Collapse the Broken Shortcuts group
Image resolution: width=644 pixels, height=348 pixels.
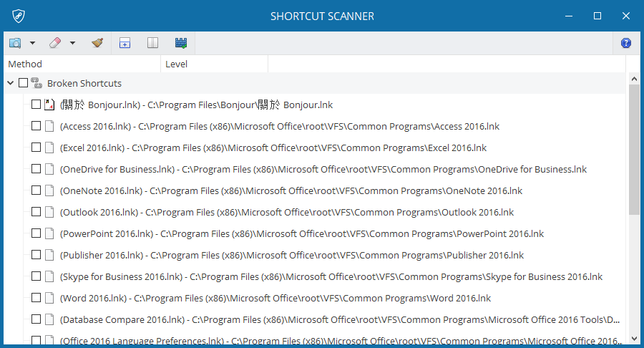[x=11, y=83]
